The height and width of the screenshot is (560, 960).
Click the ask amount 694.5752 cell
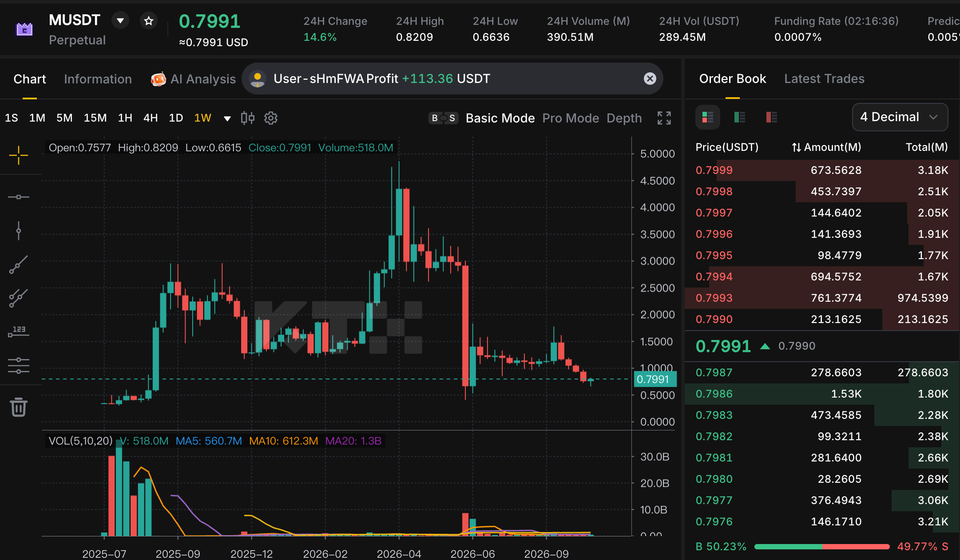(836, 276)
